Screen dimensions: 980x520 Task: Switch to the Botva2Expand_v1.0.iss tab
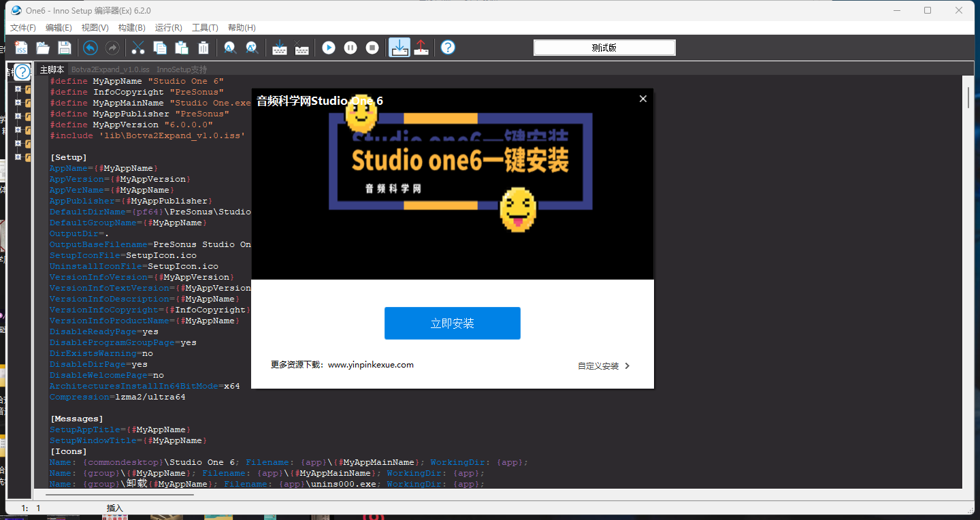click(110, 69)
